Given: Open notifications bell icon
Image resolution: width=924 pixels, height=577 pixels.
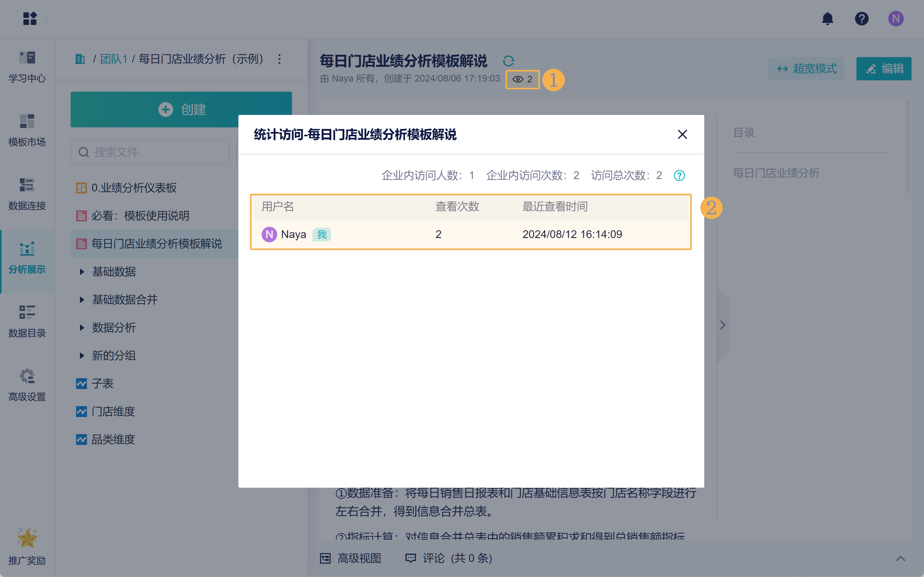Looking at the screenshot, I should [827, 18].
